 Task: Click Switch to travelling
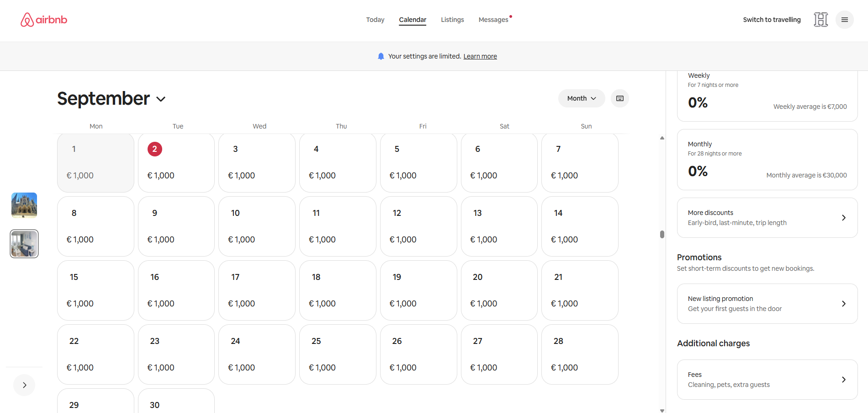click(772, 20)
